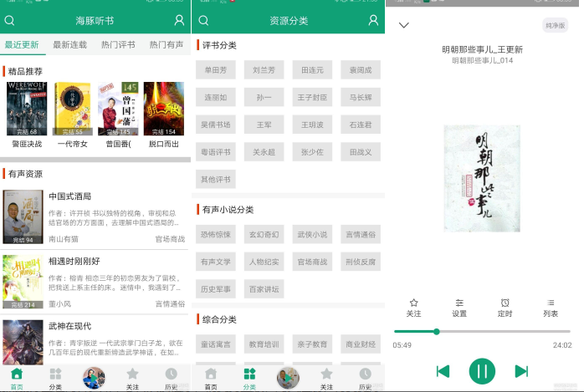Collapse the player with the down chevron
The width and height of the screenshot is (584, 392).
404,25
